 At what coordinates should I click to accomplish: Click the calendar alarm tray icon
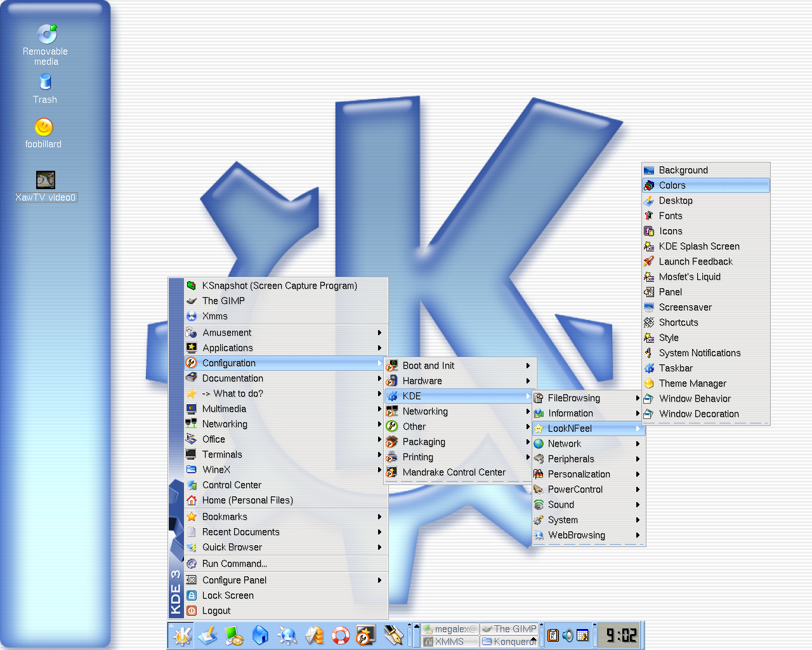[x=582, y=635]
